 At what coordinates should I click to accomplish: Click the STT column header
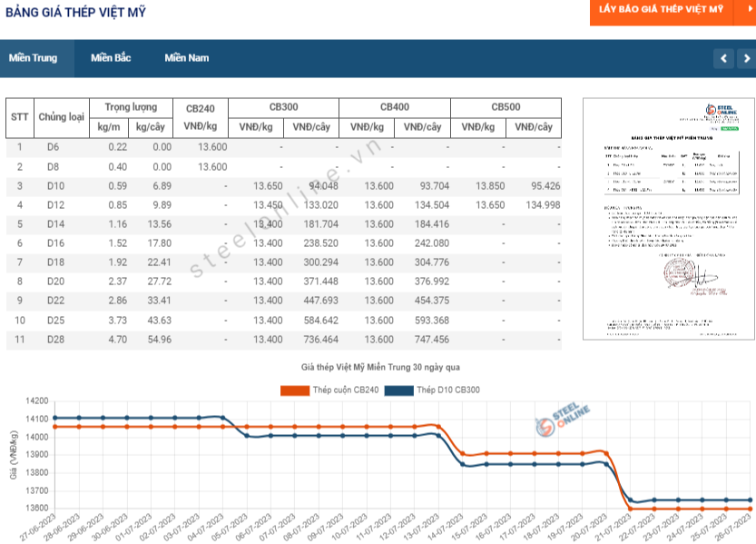tap(20, 117)
